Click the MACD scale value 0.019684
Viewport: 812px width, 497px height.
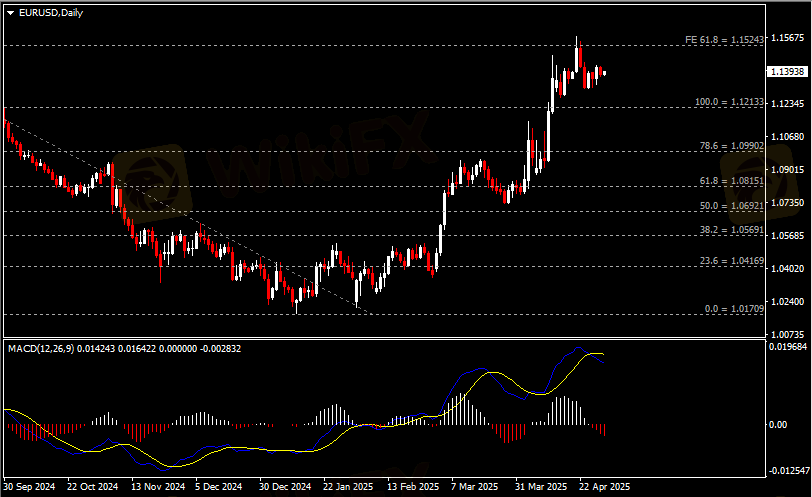788,346
